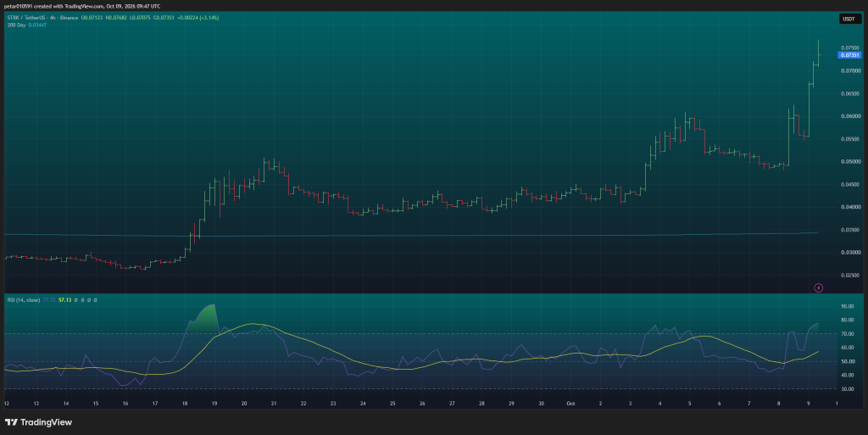Click the RSI value 77.72

(x=48, y=300)
